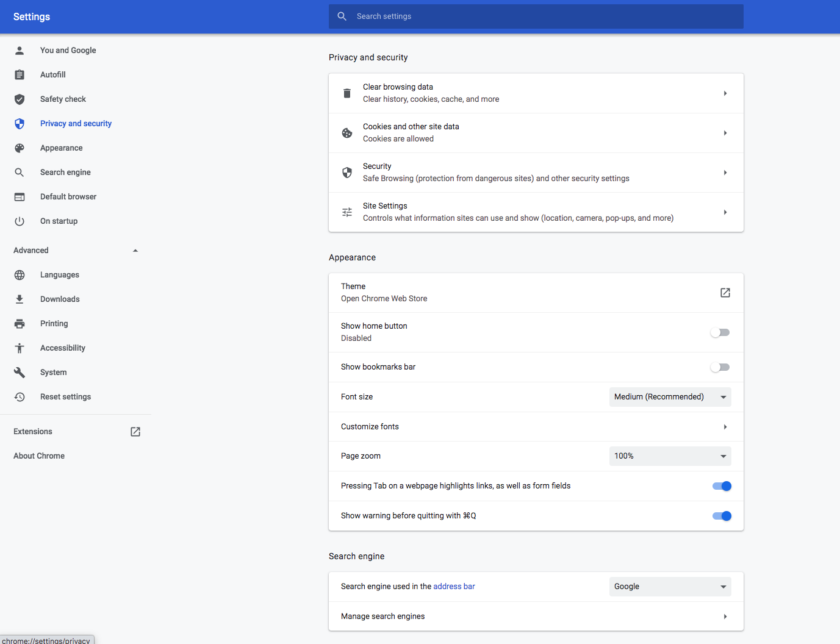Open Default browser in the sidebar
Screen dimensions: 840x644
[68, 197]
